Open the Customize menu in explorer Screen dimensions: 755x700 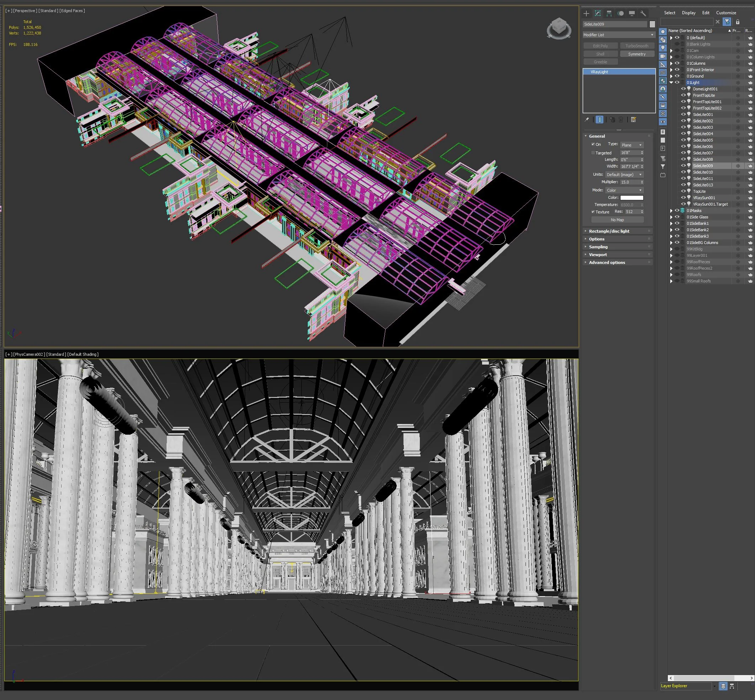[x=726, y=13]
